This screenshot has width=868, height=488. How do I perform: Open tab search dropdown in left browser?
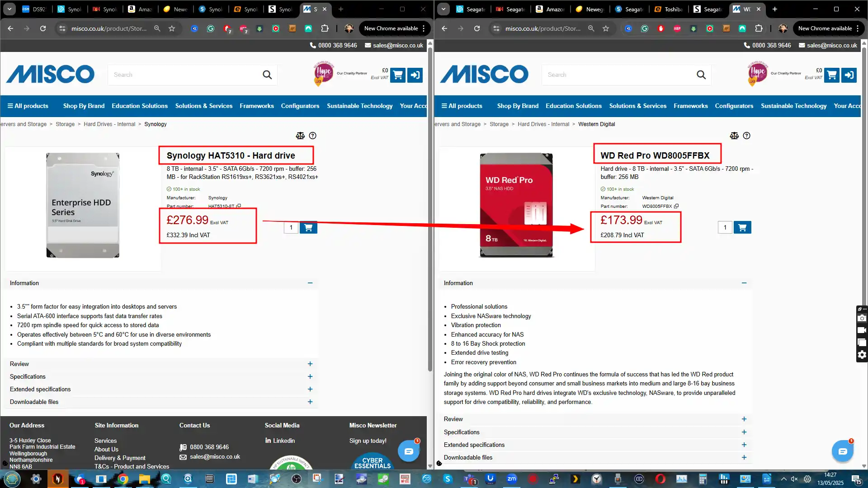[9, 9]
